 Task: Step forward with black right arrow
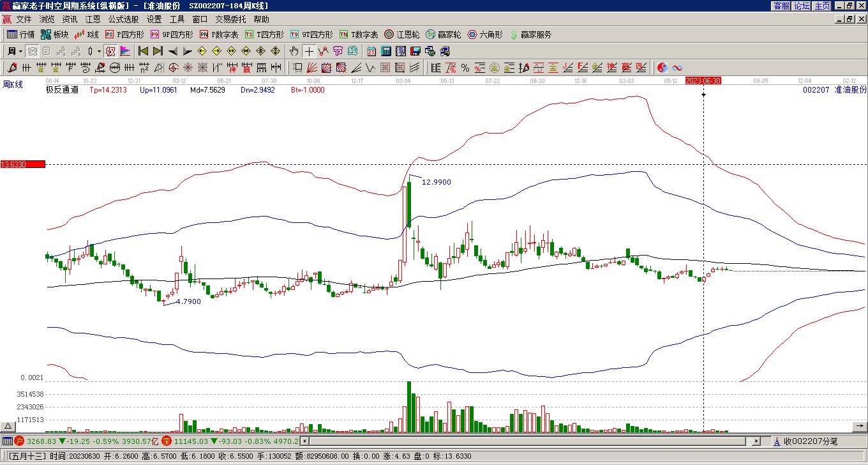pyautogui.click(x=187, y=51)
